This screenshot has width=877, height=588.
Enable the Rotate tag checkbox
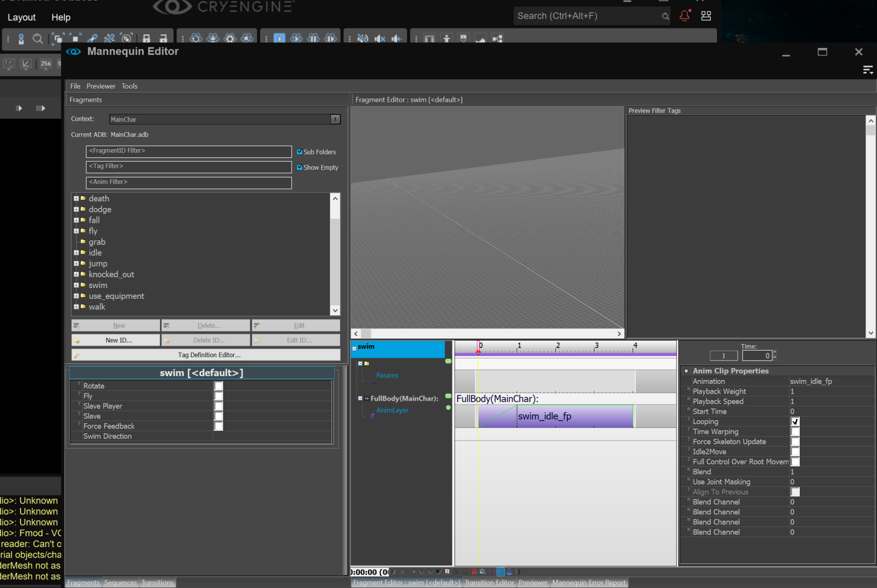[218, 386]
